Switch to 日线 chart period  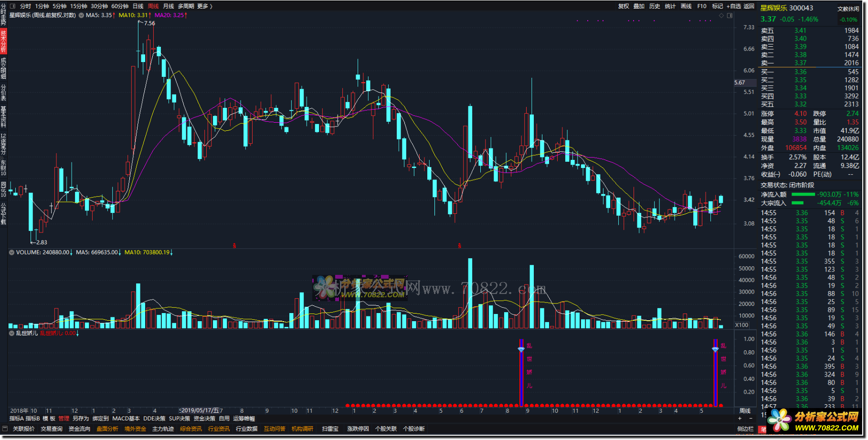click(x=138, y=6)
